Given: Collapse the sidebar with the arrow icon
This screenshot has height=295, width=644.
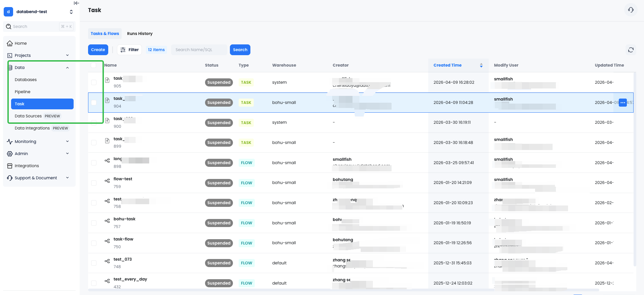Looking at the screenshot, I should [76, 3].
